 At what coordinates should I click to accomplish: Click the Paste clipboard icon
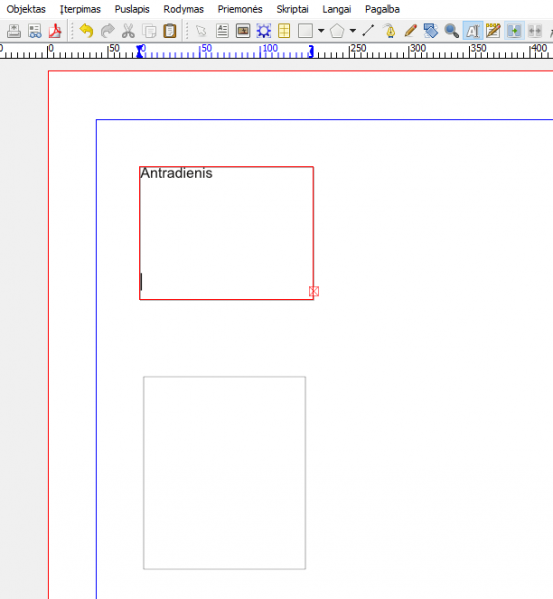pos(170,31)
